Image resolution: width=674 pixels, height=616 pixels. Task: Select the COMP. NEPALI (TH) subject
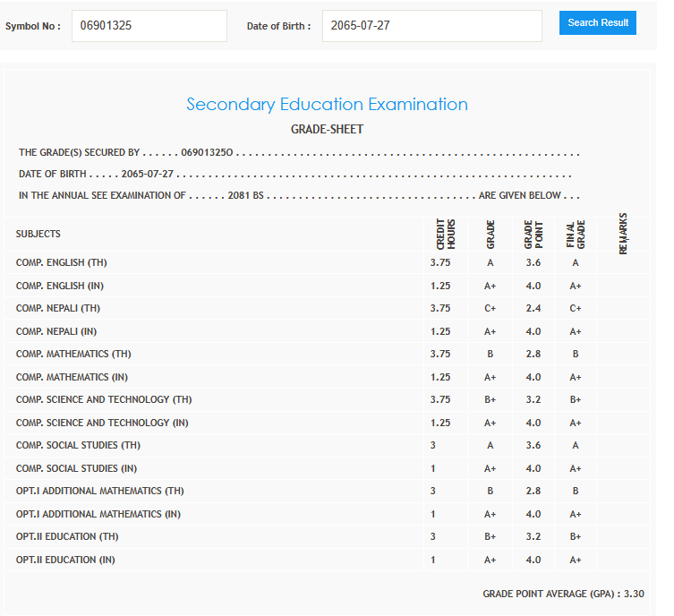[x=58, y=309]
